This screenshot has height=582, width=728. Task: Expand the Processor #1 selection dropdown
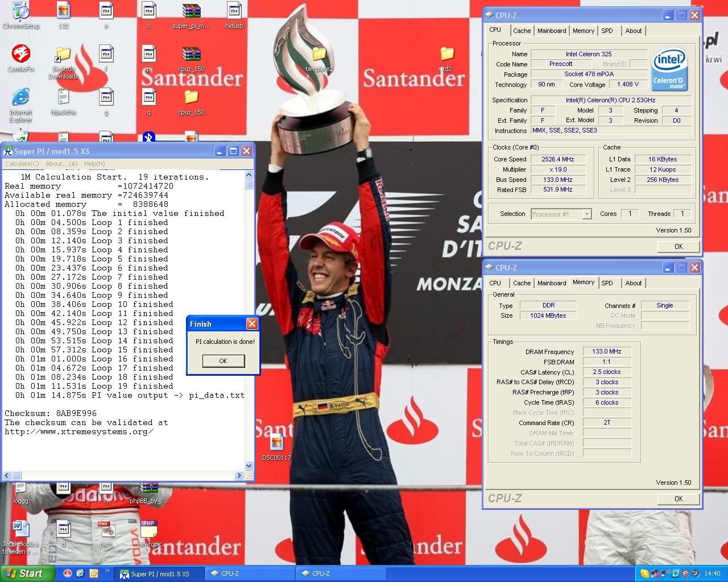pyautogui.click(x=587, y=214)
